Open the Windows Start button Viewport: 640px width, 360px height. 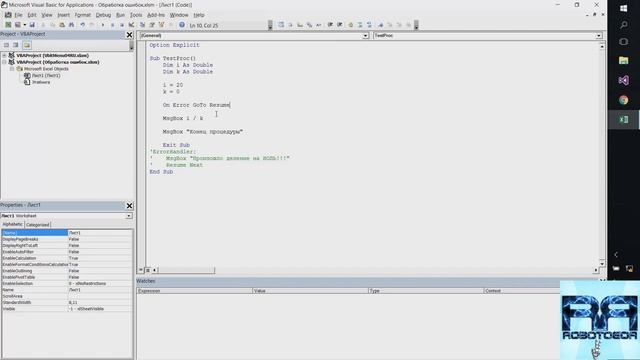coord(624,8)
